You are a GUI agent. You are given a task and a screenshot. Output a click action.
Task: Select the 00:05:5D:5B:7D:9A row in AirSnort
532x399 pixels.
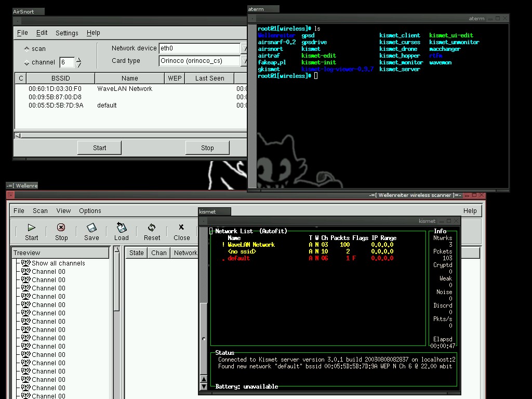[x=130, y=105]
